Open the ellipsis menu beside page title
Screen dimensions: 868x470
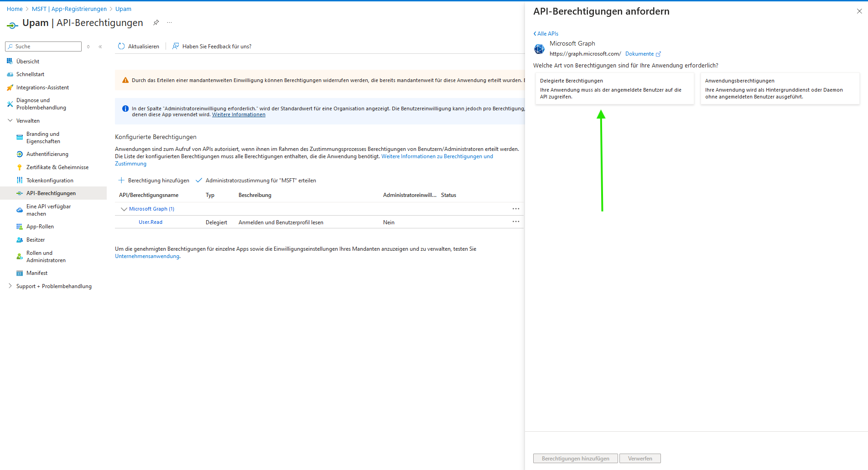170,22
